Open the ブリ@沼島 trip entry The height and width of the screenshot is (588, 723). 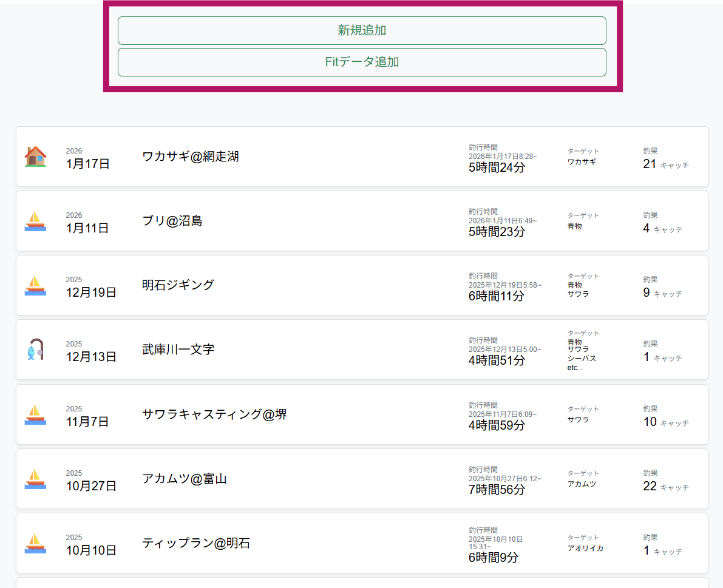point(362,221)
